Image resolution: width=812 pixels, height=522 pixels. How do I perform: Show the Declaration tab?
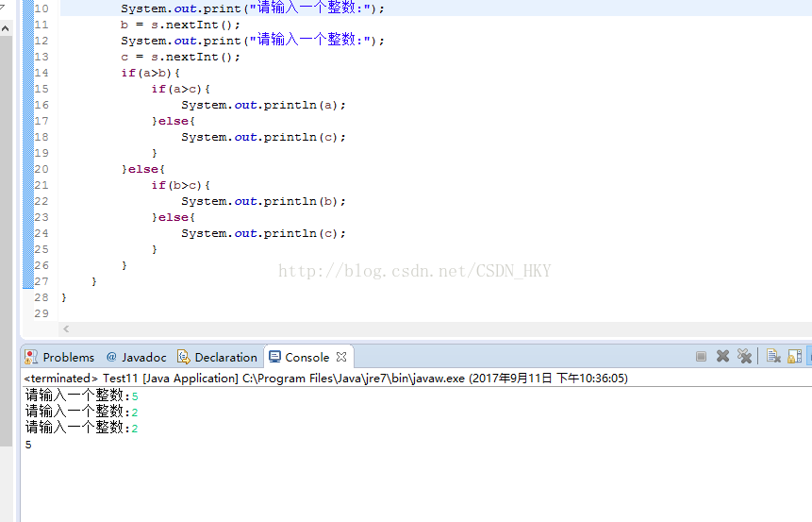coord(217,357)
